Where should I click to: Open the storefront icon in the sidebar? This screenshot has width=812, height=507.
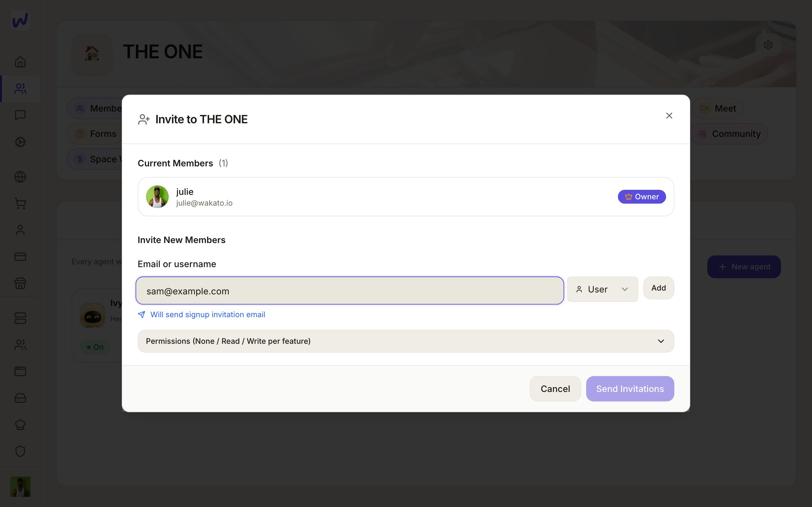click(20, 283)
